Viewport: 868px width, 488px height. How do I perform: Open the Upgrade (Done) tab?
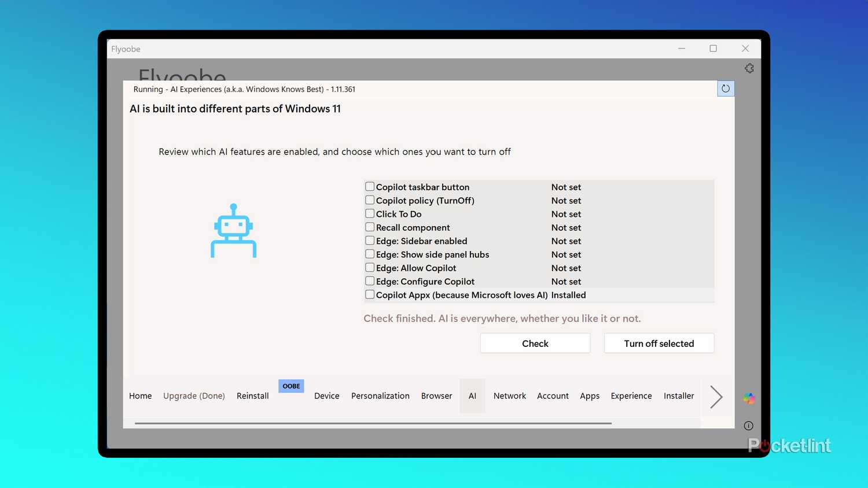pos(194,396)
